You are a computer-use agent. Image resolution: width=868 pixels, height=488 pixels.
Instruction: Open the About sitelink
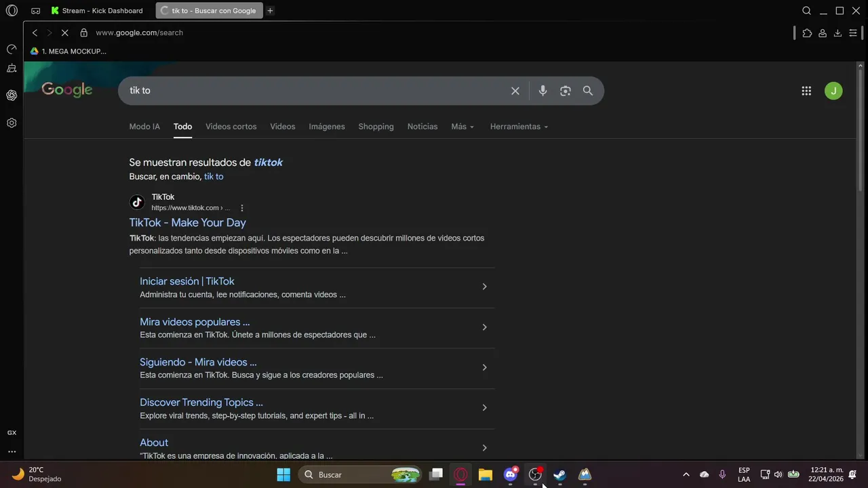(154, 443)
